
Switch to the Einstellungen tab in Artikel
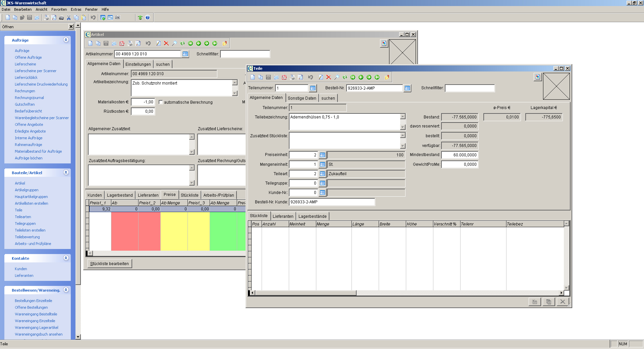[x=138, y=64]
